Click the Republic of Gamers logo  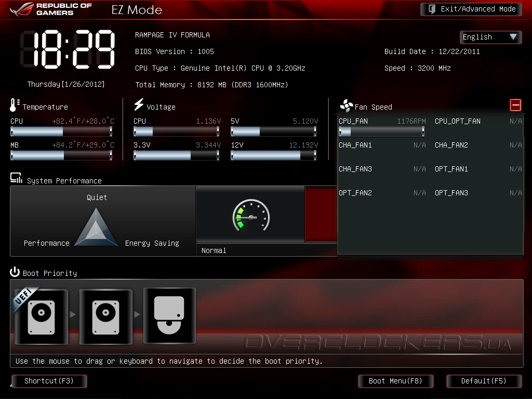(51, 9)
